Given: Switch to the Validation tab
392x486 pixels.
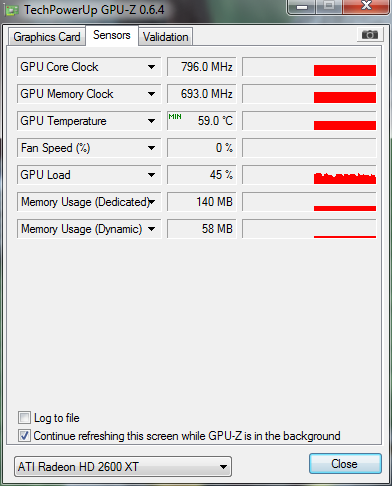Looking at the screenshot, I should [x=165, y=37].
